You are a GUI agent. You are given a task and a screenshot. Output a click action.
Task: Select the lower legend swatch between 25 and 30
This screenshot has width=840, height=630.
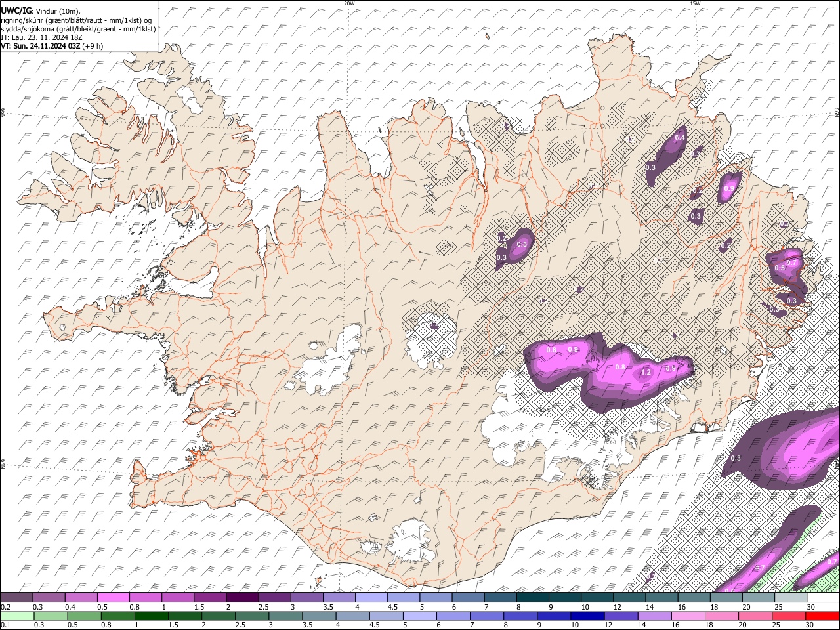pos(789,616)
